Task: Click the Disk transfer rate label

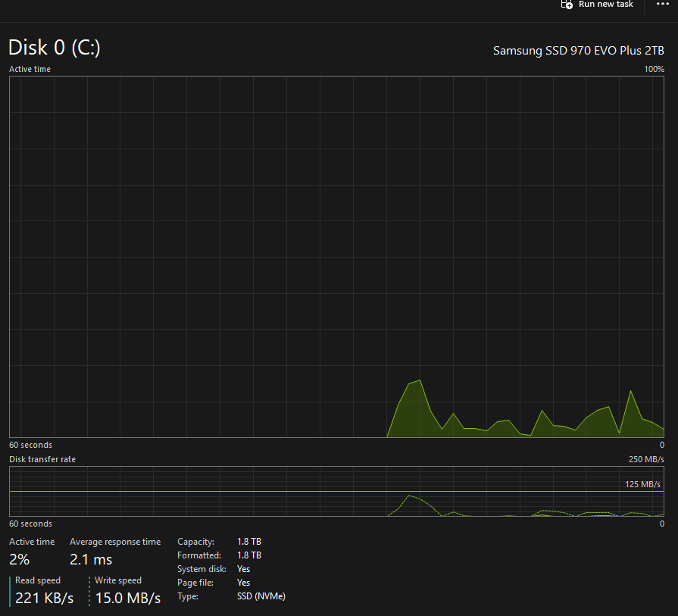Action: tap(42, 459)
